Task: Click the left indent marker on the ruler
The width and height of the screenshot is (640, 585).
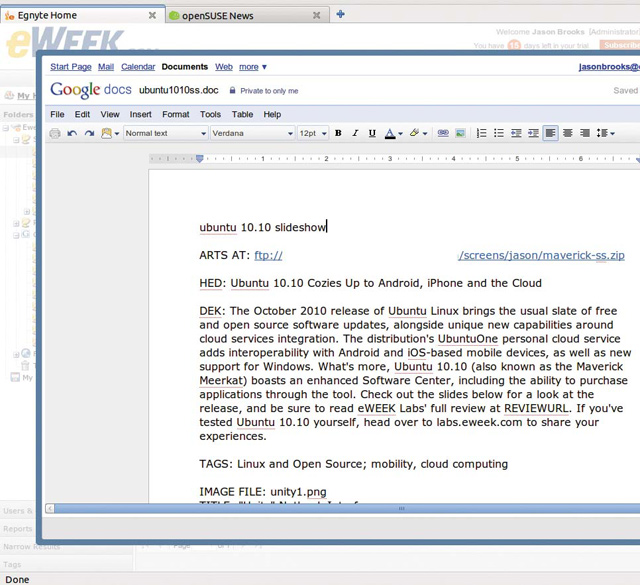Action: pyautogui.click(x=200, y=158)
